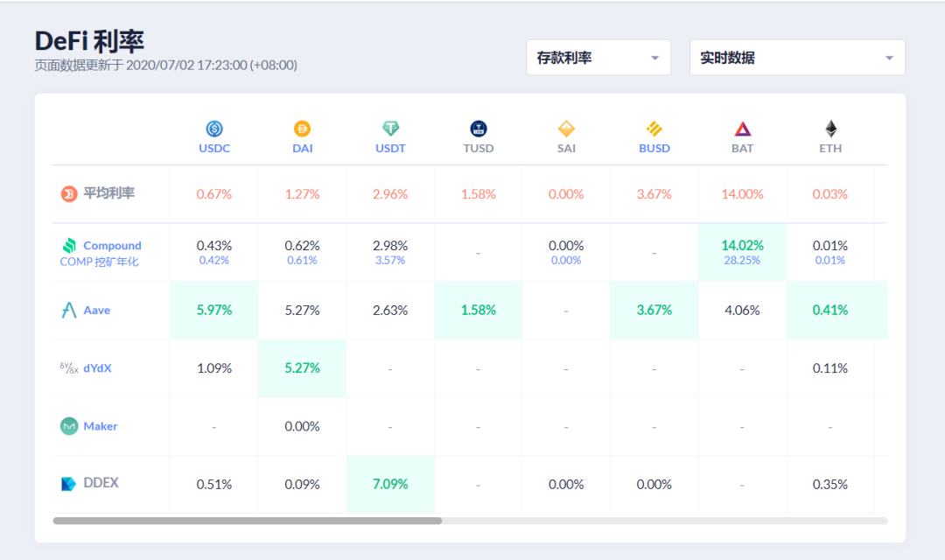Open the 存款利率 dropdown
The image size is (945, 560).
click(x=598, y=58)
